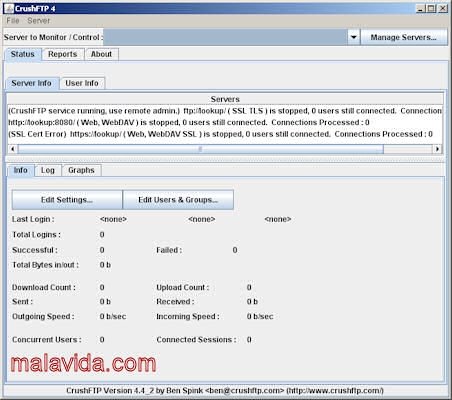Screen dimensions: 452x400
Task: Select the ftp://lookup/ SSL TLS server row
Action: click(225, 111)
